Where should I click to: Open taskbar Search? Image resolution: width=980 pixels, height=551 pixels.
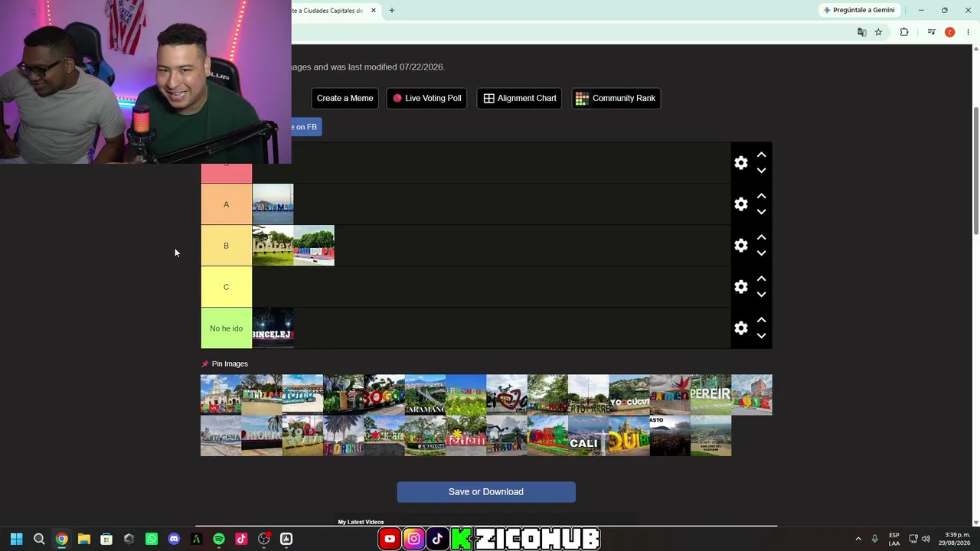pyautogui.click(x=39, y=540)
